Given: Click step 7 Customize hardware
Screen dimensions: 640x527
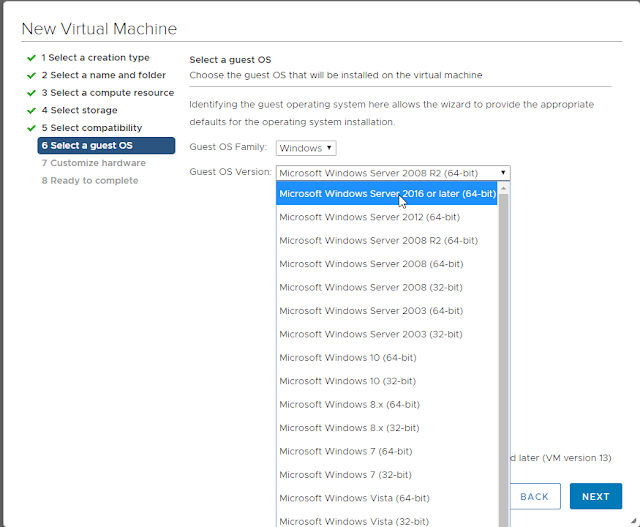Looking at the screenshot, I should [x=93, y=163].
